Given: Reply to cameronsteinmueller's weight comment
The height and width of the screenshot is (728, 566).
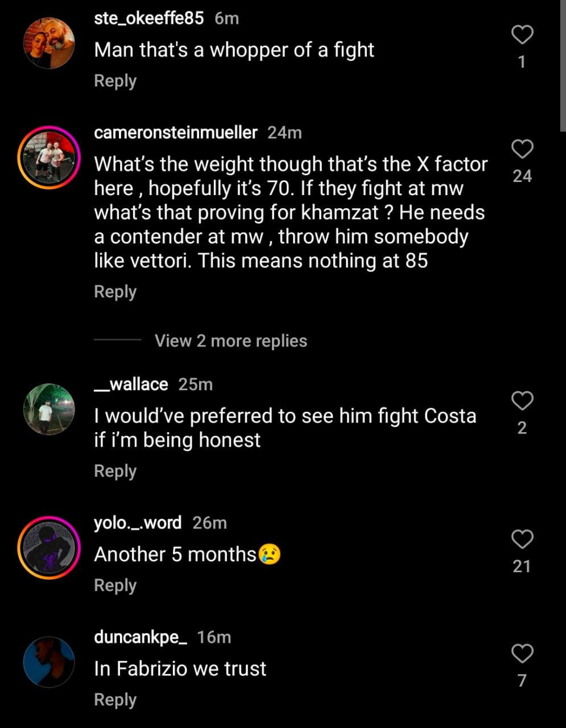Looking at the screenshot, I should 115,292.
